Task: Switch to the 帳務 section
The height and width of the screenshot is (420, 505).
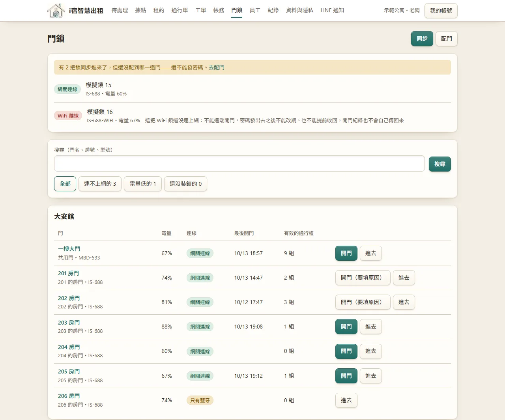Action: (219, 10)
